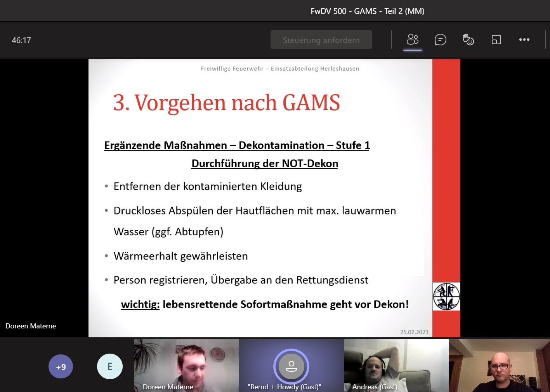Select the video tile of man with glasses

tap(499, 366)
